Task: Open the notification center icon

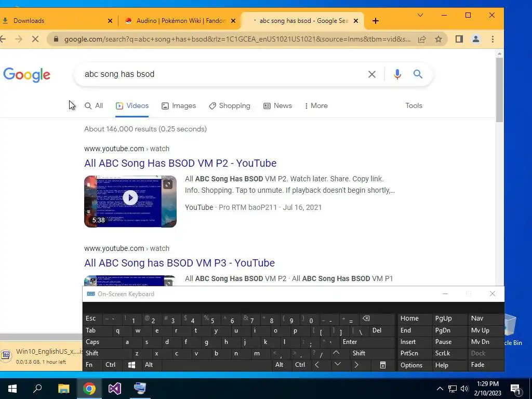Action: pyautogui.click(x=515, y=389)
